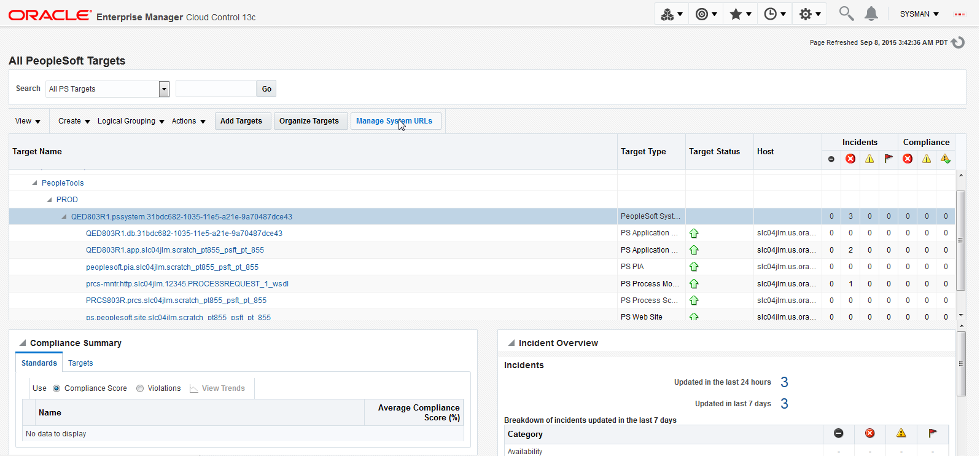Image resolution: width=980 pixels, height=456 pixels.
Task: Click the up status arrow for peoplesoft.pia row
Action: (x=694, y=267)
